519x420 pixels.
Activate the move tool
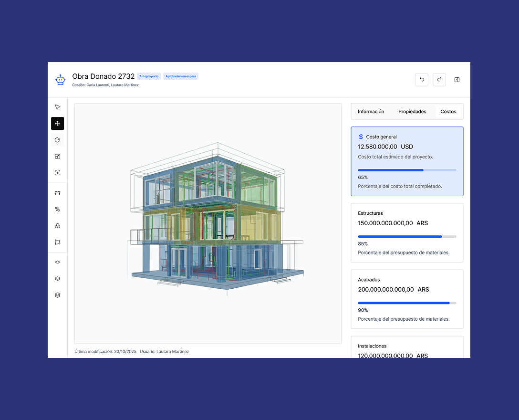pyautogui.click(x=57, y=124)
